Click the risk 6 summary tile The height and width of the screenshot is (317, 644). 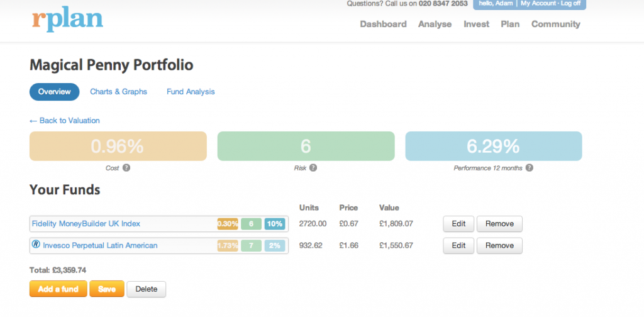(306, 146)
